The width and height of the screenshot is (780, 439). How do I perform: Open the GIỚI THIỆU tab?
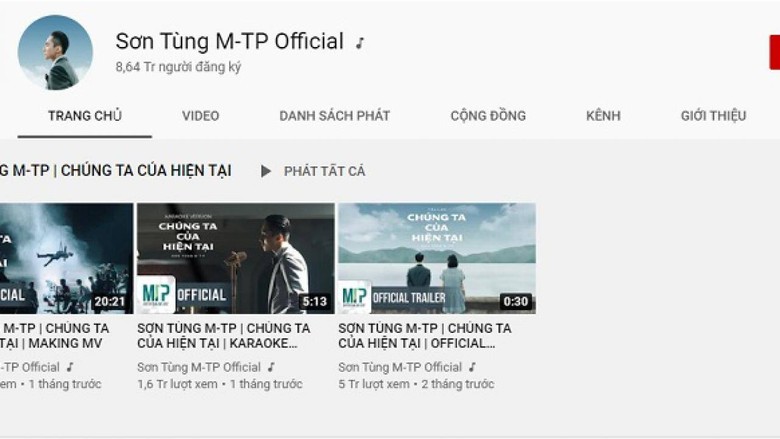[713, 116]
